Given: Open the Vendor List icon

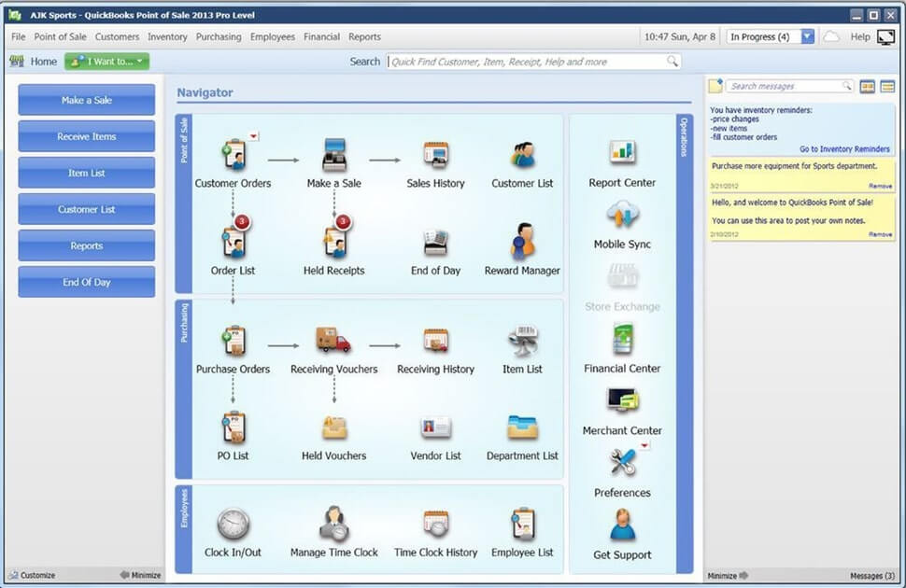Looking at the screenshot, I should pos(435,428).
